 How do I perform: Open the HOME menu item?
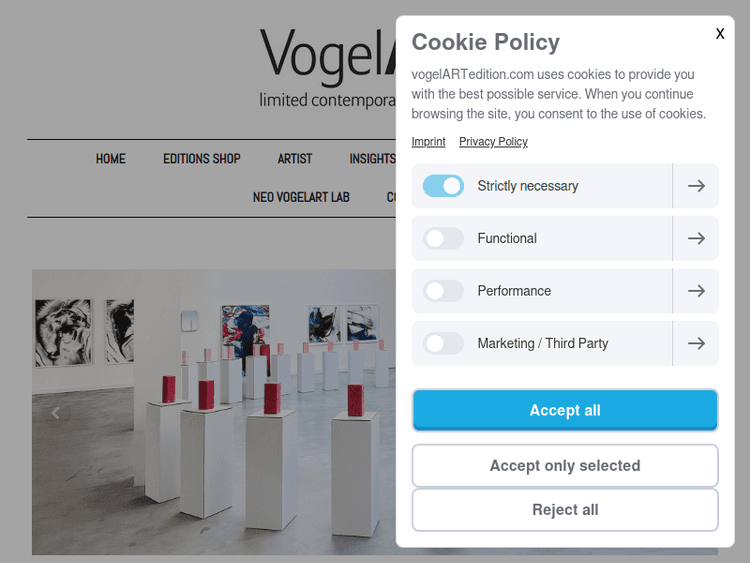coord(111,159)
